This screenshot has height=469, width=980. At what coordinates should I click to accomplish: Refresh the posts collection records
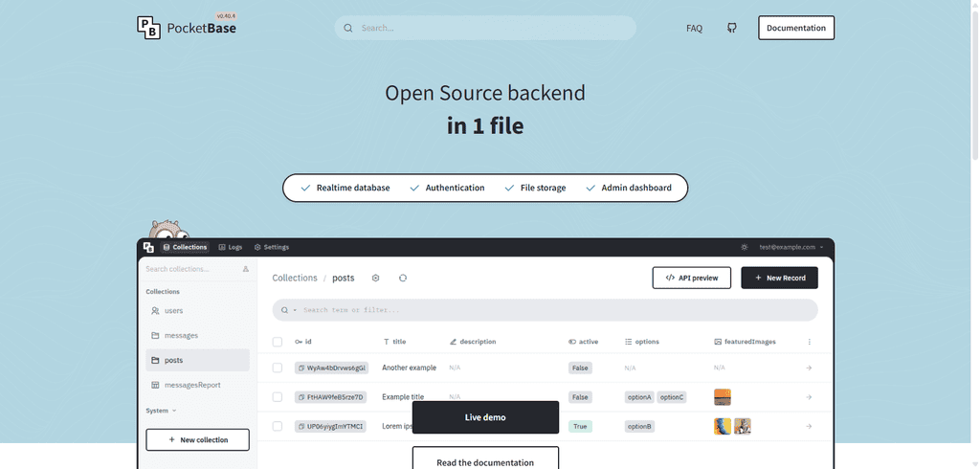pos(403,278)
